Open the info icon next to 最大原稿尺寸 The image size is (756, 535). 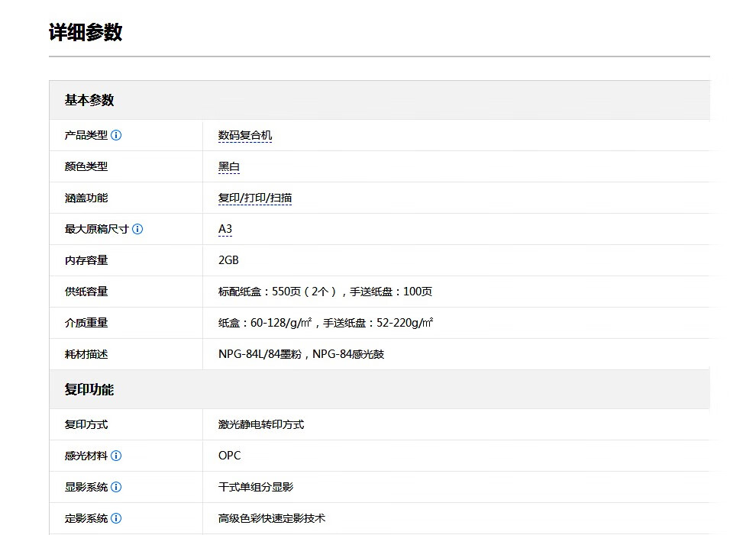(137, 229)
